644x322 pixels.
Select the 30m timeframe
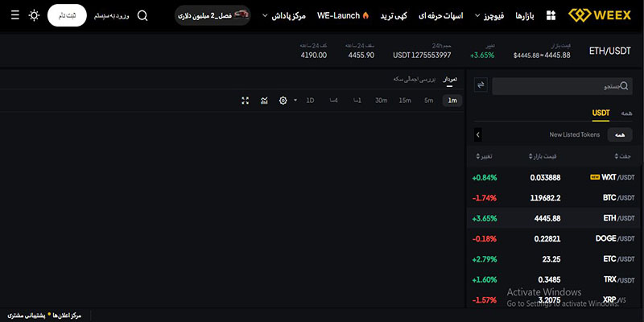point(381,101)
